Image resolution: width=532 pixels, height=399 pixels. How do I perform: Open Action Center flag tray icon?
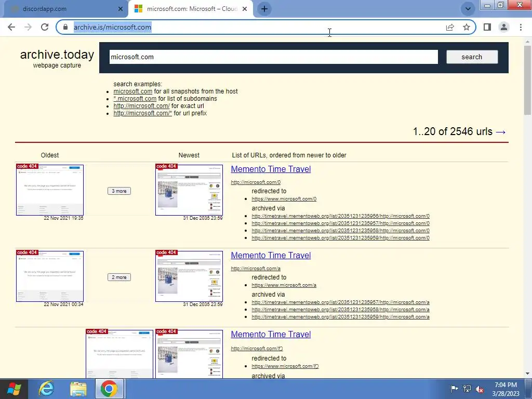coord(454,389)
